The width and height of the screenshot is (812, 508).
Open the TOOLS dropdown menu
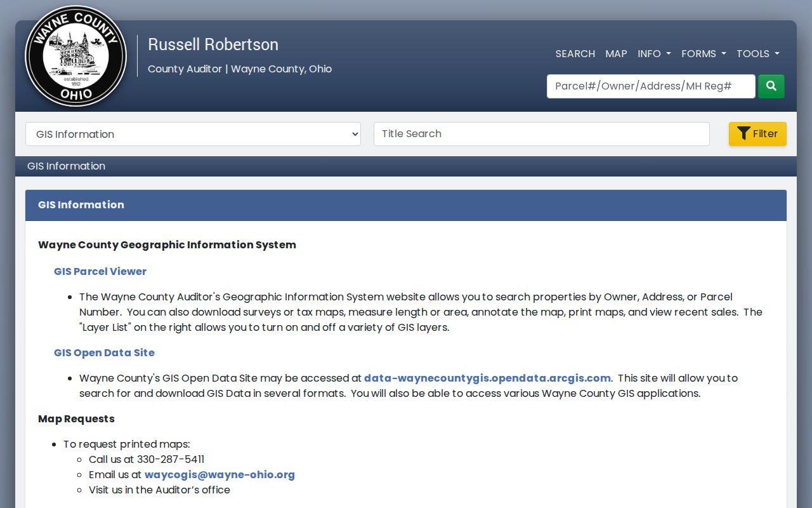point(758,54)
